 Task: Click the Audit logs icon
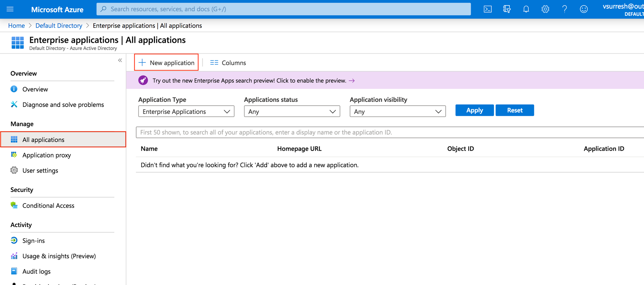pyautogui.click(x=14, y=271)
